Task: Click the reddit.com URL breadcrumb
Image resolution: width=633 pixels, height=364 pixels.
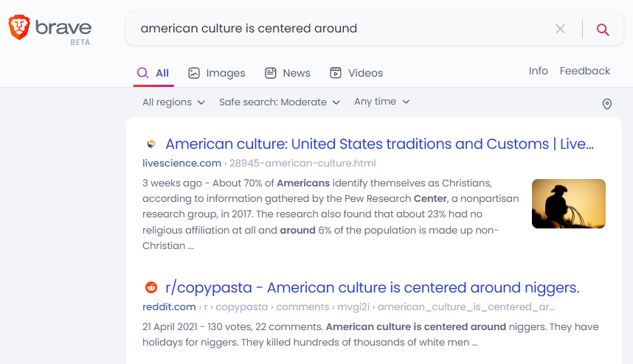Action: point(169,307)
